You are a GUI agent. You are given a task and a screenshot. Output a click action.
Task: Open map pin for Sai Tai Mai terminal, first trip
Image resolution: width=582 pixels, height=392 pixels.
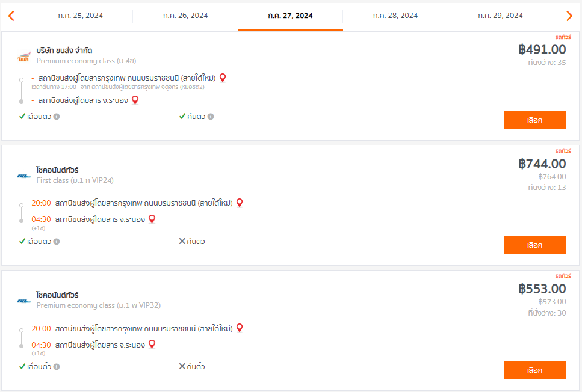tap(223, 78)
